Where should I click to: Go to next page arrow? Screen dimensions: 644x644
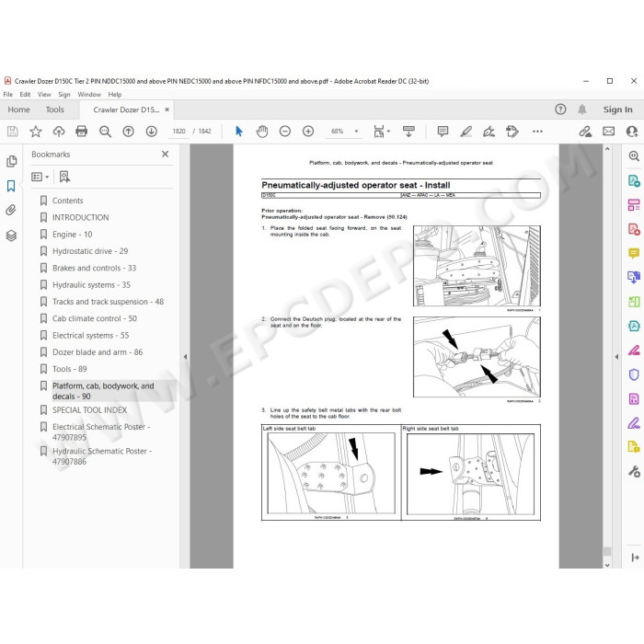pos(152,132)
